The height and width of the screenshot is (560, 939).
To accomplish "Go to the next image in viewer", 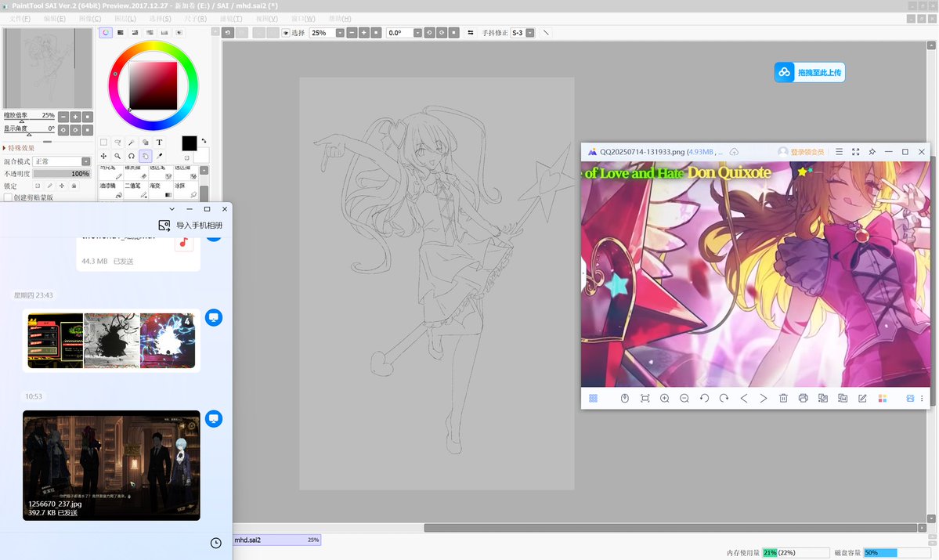I will 764,399.
